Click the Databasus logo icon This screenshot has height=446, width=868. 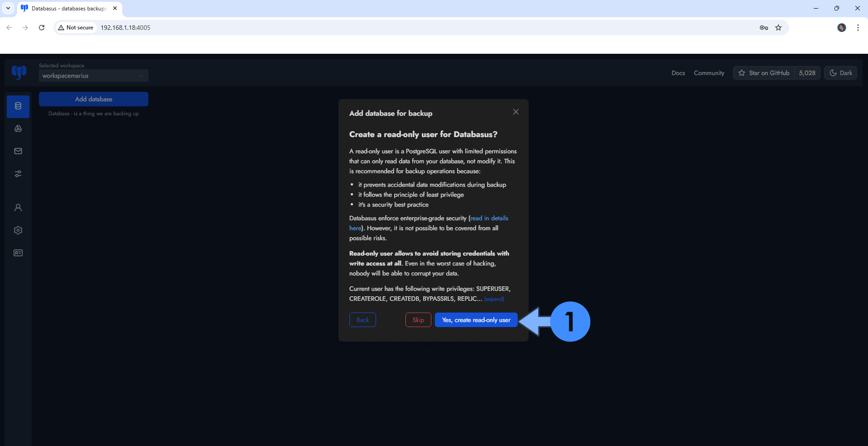tap(19, 72)
